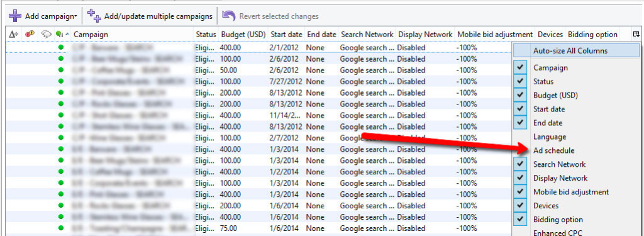
Task: Click the Revert selected changes button
Action: click(x=270, y=16)
